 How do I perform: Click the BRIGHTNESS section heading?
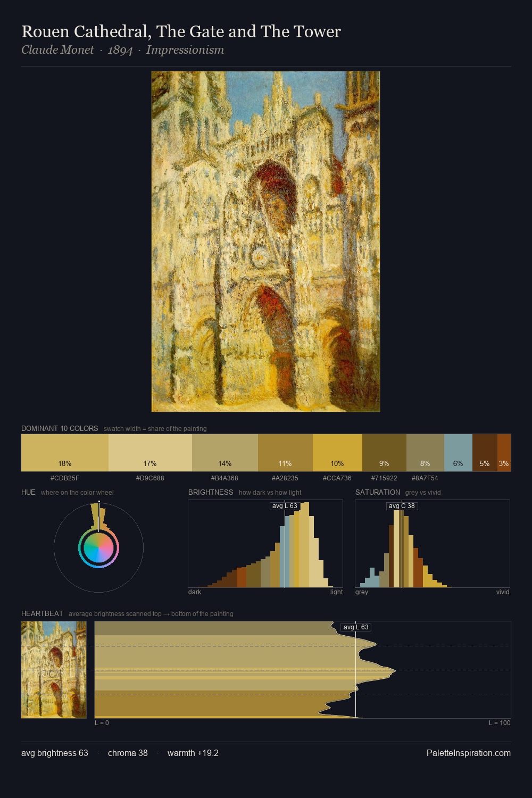pos(211,492)
